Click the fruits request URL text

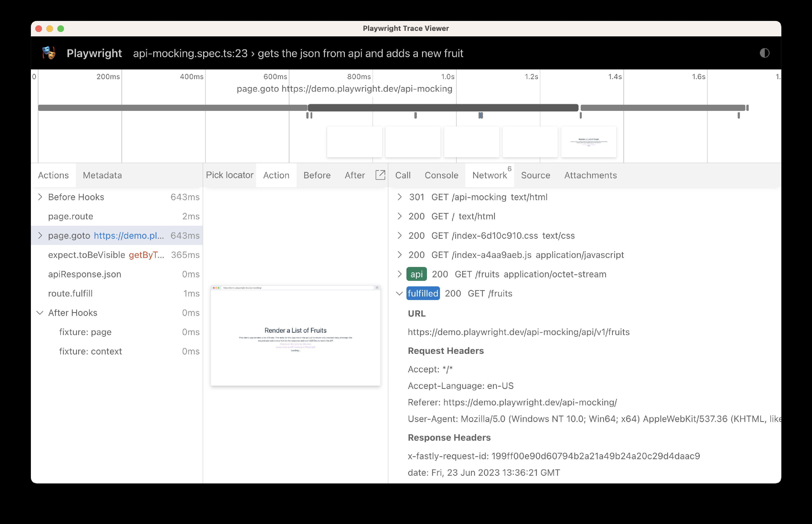tap(519, 332)
